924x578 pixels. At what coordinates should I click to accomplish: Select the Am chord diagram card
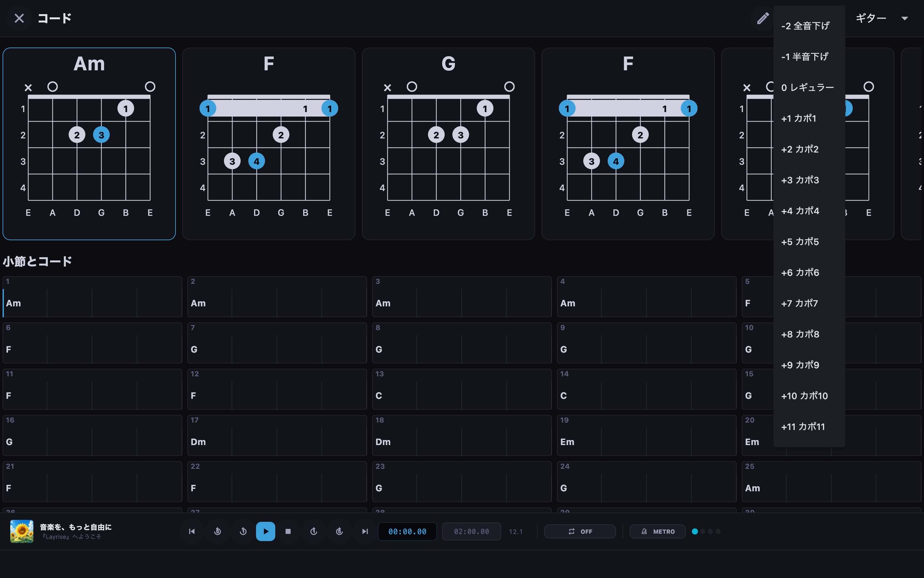click(89, 144)
